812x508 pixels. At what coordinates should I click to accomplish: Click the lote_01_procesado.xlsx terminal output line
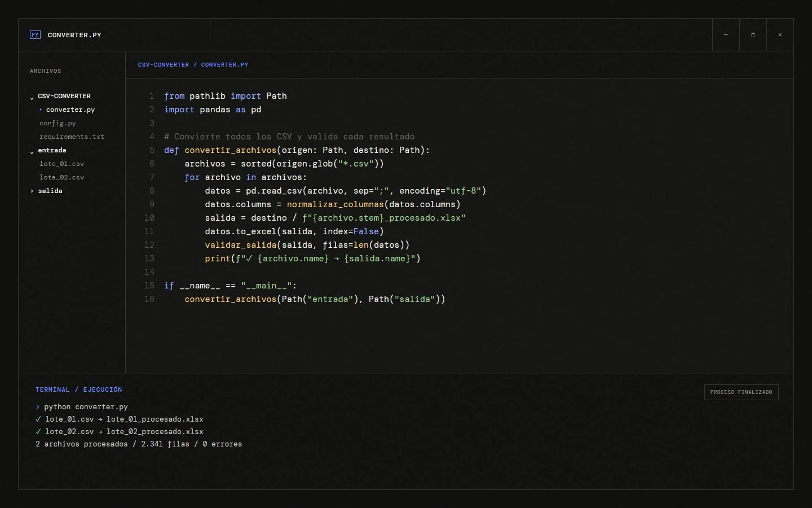click(120, 419)
